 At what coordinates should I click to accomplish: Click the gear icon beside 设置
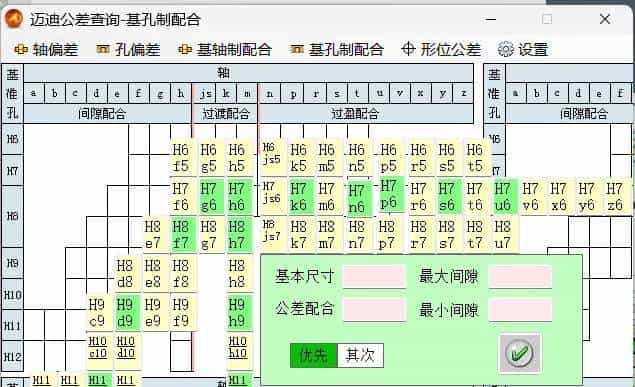coord(505,49)
